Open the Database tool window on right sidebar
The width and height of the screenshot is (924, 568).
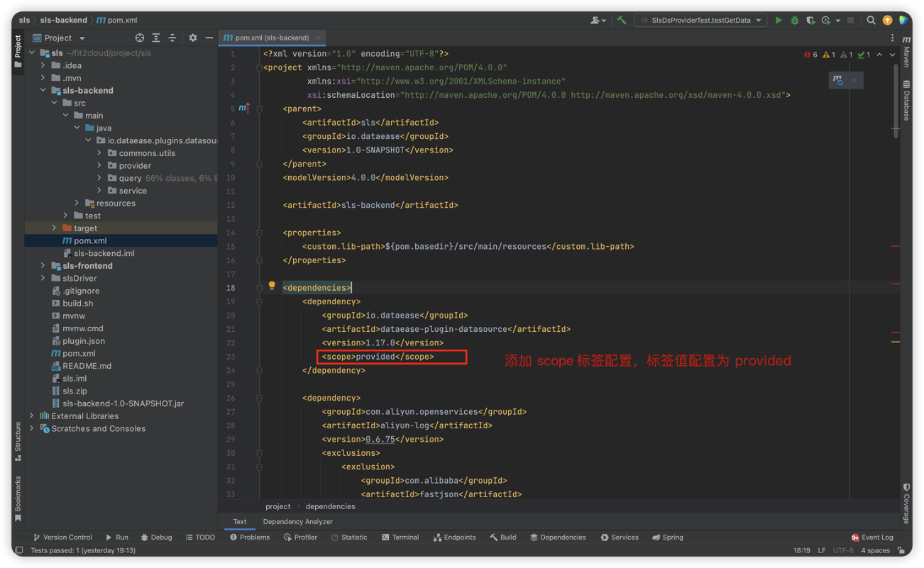click(x=906, y=101)
